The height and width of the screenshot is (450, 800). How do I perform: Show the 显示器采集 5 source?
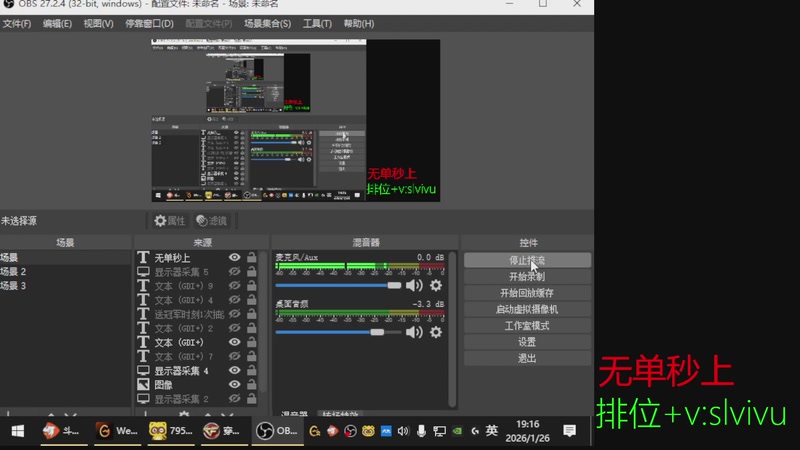pos(234,272)
